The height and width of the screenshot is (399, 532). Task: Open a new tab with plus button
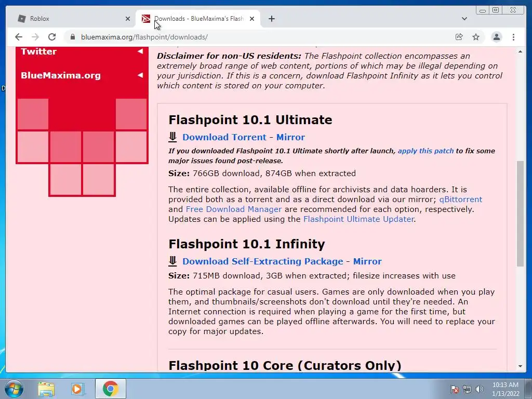271,19
